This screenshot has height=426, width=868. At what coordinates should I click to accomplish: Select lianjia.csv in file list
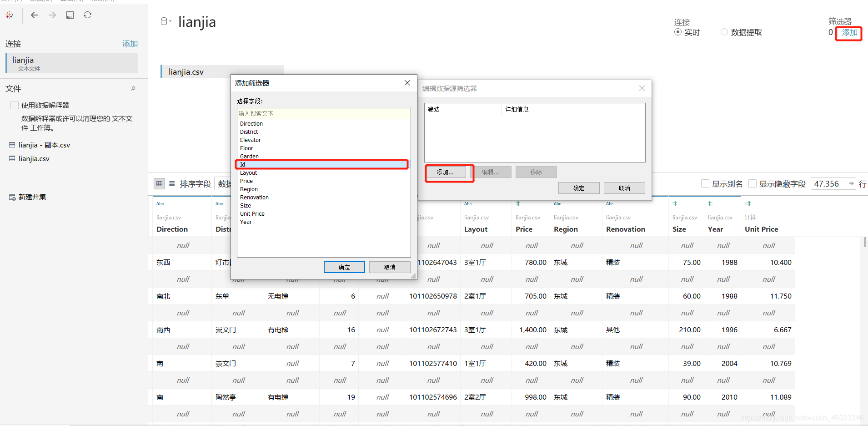point(34,158)
